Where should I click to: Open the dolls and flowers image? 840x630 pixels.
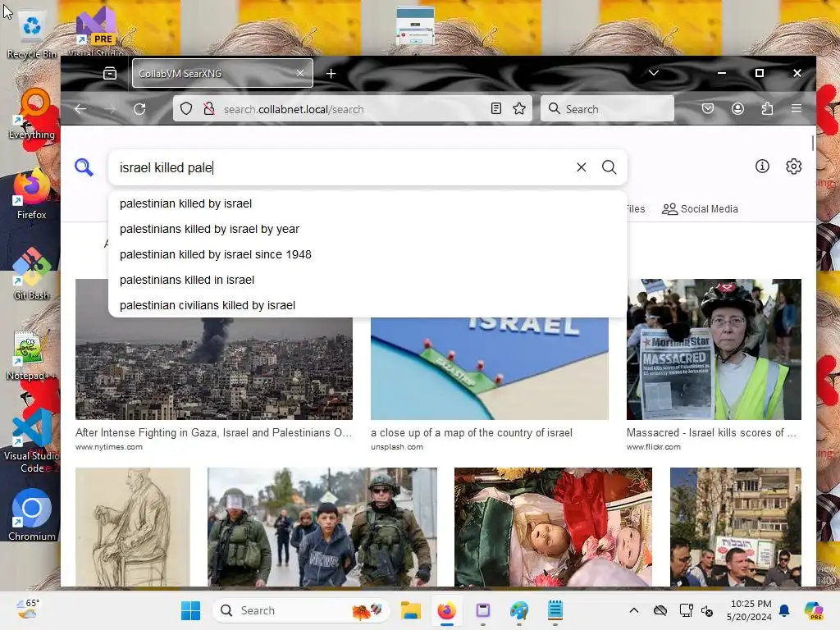pos(554,527)
